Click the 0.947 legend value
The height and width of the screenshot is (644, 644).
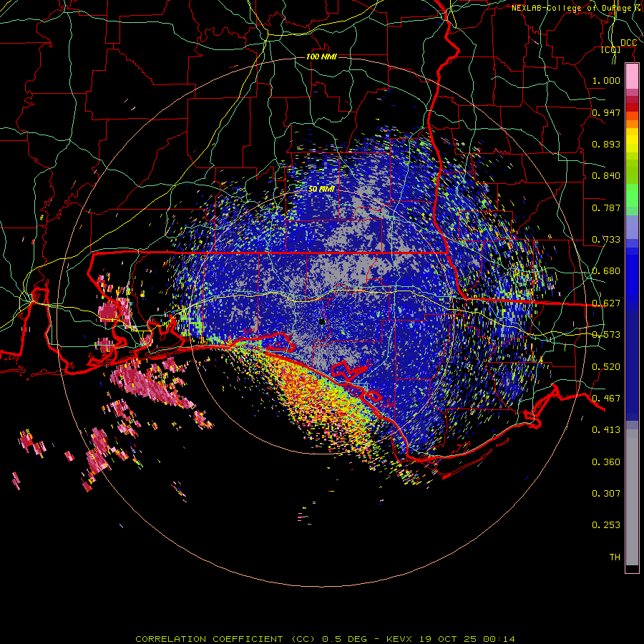[606, 112]
